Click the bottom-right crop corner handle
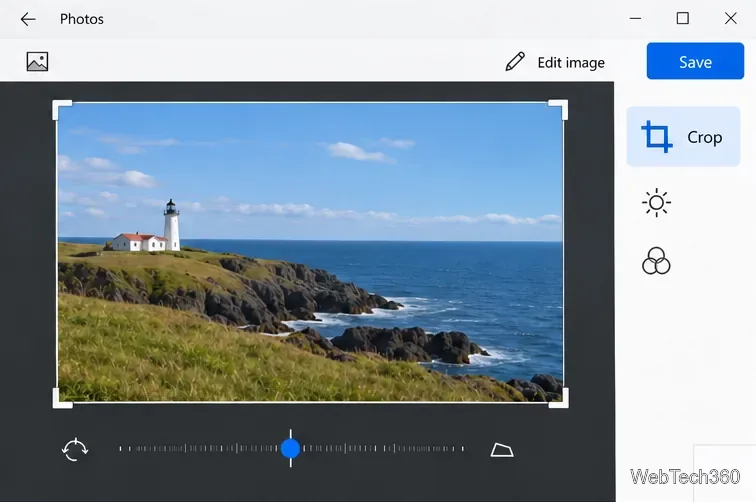Screen dimensions: 756x502 click(x=559, y=398)
